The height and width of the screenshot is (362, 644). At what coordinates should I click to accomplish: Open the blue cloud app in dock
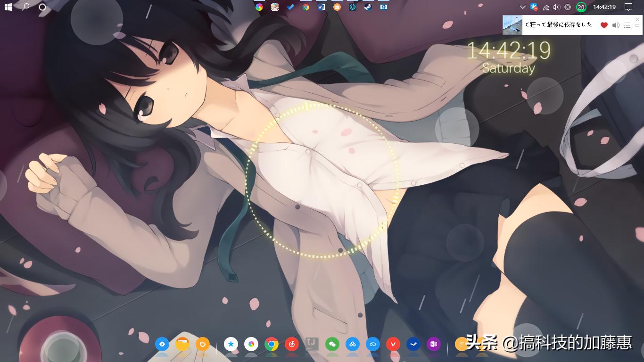(373, 344)
